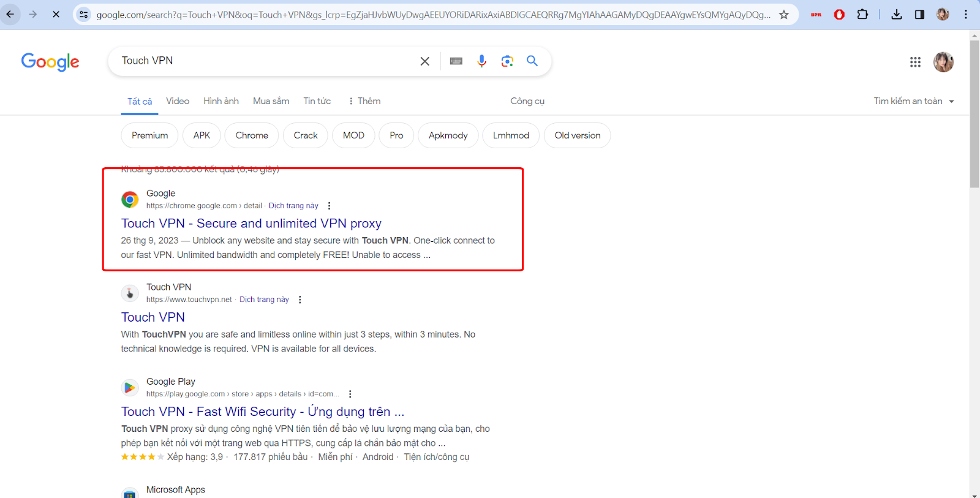The width and height of the screenshot is (980, 498).
Task: Apply the Crack filter chip
Action: (x=306, y=135)
